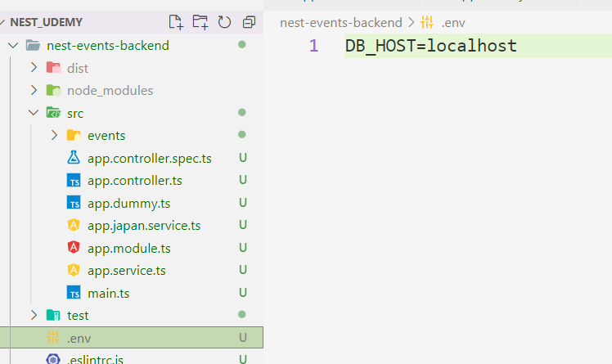The width and height of the screenshot is (612, 364).
Task: Click the red Angular icon of app.module.ts
Action: point(74,248)
